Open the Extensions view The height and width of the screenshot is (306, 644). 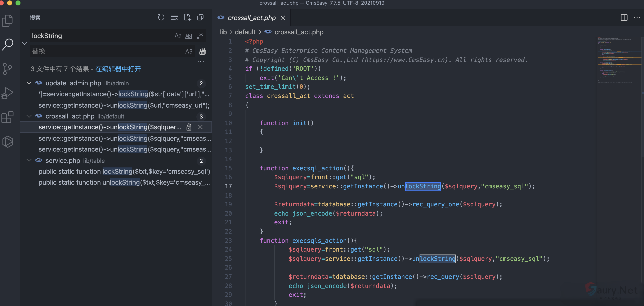pos(8,117)
